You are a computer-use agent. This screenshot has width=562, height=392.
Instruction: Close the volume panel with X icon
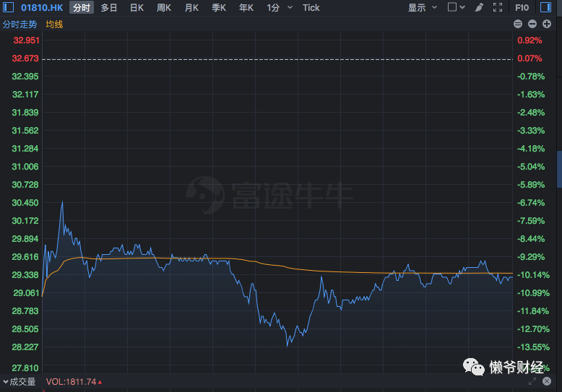pos(547,381)
